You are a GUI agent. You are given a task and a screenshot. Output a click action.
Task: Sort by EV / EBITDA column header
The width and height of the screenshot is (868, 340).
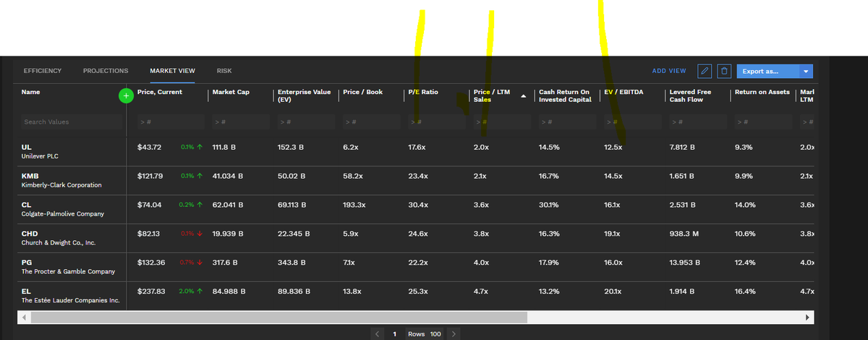[x=624, y=92]
